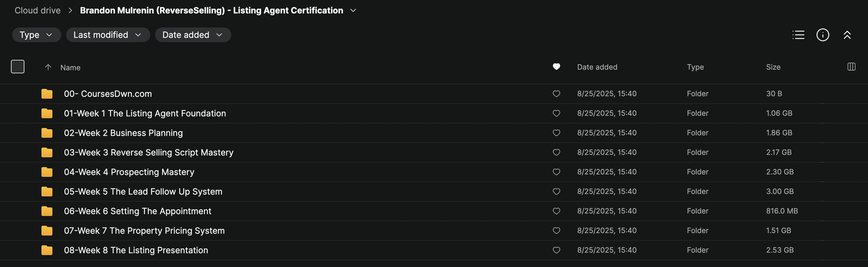Viewport: 868px width, 267px height.
Task: Open the Last modified filter dropdown
Action: 108,35
